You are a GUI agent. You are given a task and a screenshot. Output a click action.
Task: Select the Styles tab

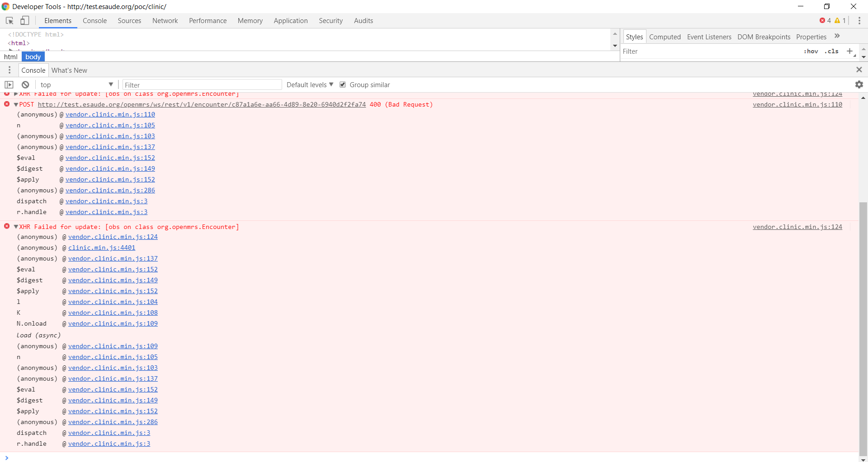[x=634, y=37]
